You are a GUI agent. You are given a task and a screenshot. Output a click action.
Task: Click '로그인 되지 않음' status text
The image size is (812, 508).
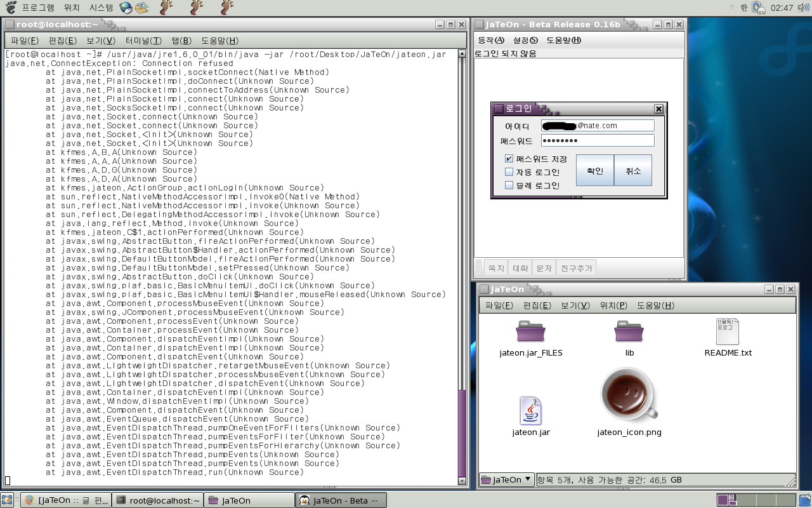pos(506,53)
